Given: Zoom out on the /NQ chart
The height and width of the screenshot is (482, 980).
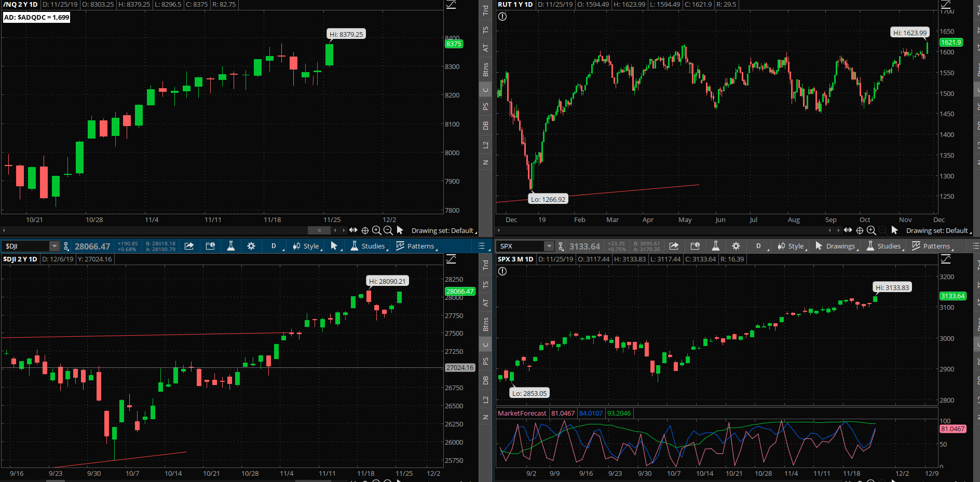Looking at the screenshot, I should tap(388, 230).
